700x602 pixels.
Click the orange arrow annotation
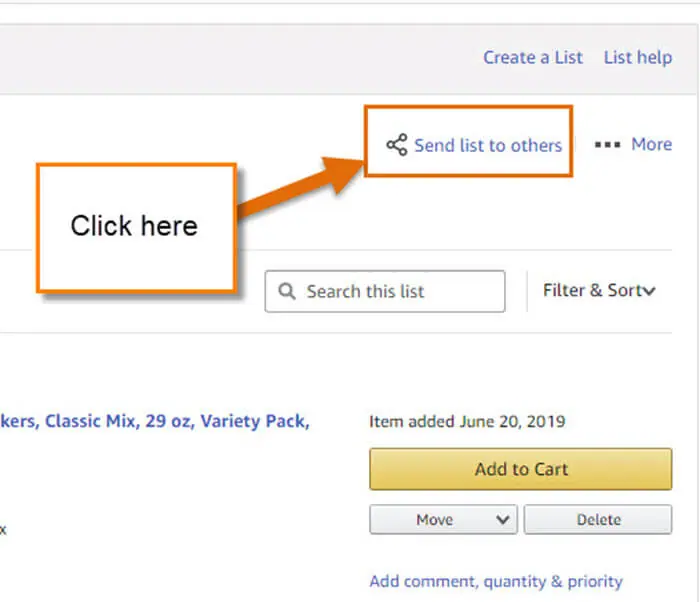pos(300,187)
